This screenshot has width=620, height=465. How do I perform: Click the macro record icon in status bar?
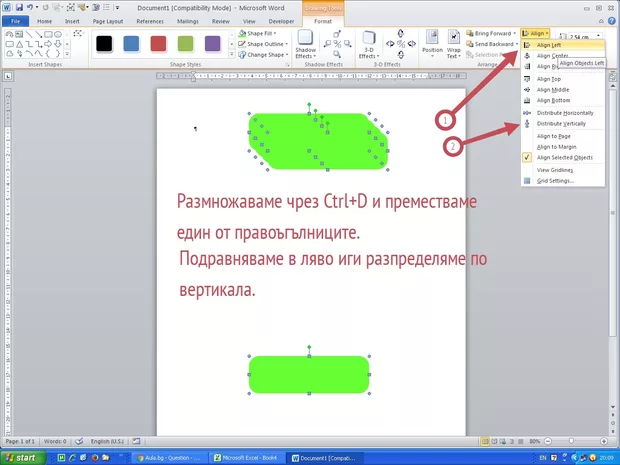pyautogui.click(x=136, y=441)
